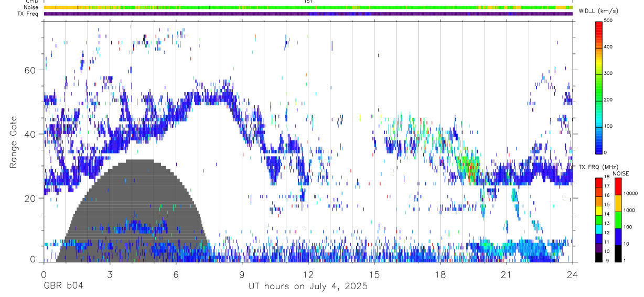Image resolution: width=644 pixels, height=297 pixels.
Task: Click the 'Range Gate' y-axis label
Action: click(13, 142)
